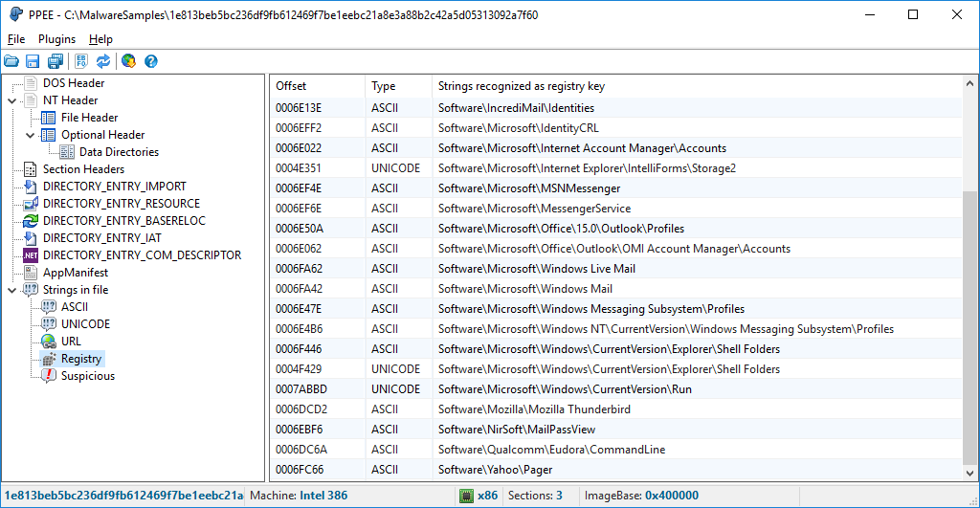Select DIRECTORY_ENTRY_IMPORT node

point(115,187)
